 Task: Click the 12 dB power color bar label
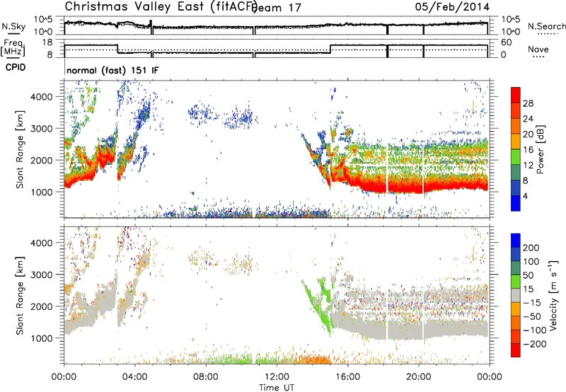[x=528, y=166]
